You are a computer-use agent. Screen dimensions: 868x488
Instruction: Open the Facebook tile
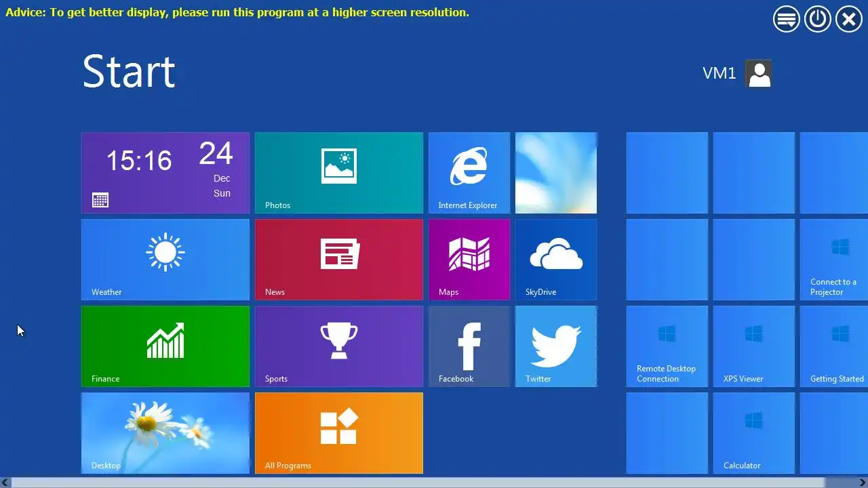click(469, 346)
